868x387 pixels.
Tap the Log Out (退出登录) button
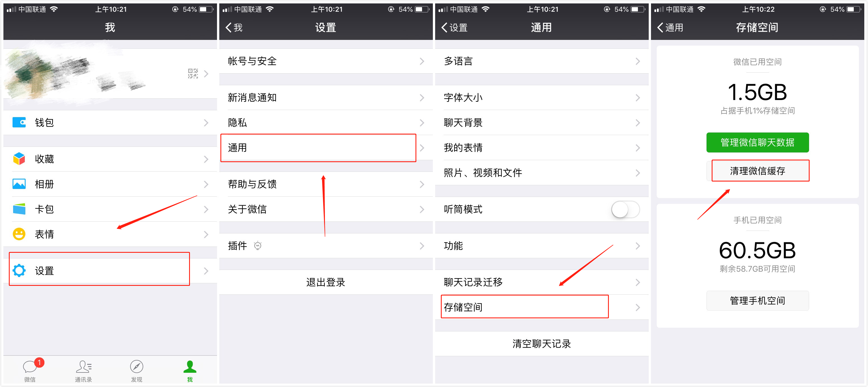[326, 282]
